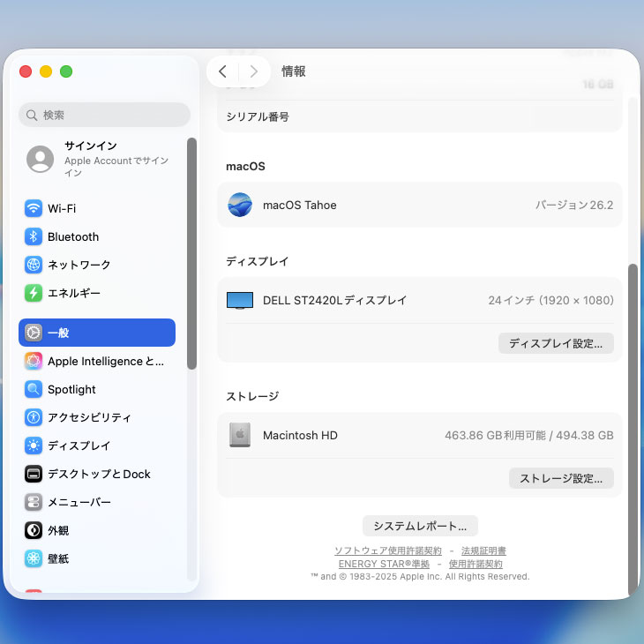Click the ストレージ設定... button

point(561,478)
